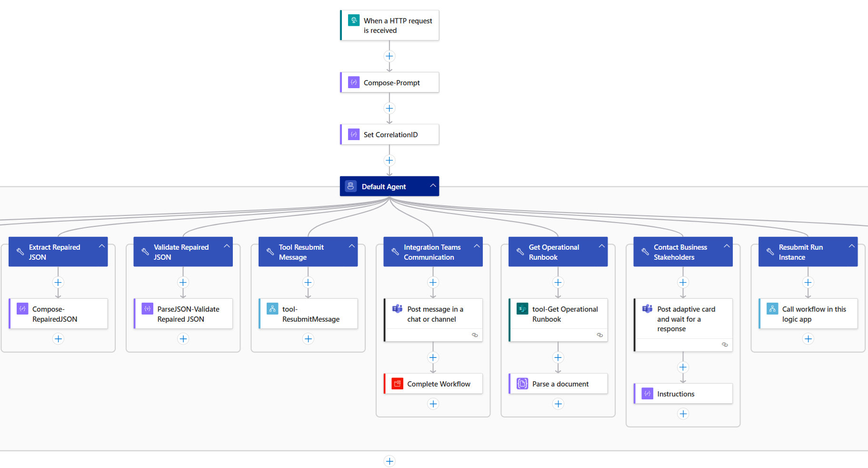Click wrench icon on Contact Business Stakeholders

645,252
